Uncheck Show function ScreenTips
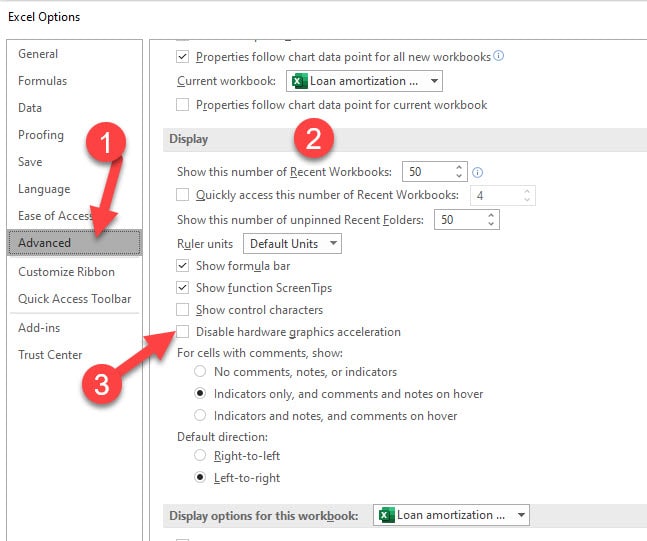This screenshot has width=647, height=541. click(x=182, y=288)
